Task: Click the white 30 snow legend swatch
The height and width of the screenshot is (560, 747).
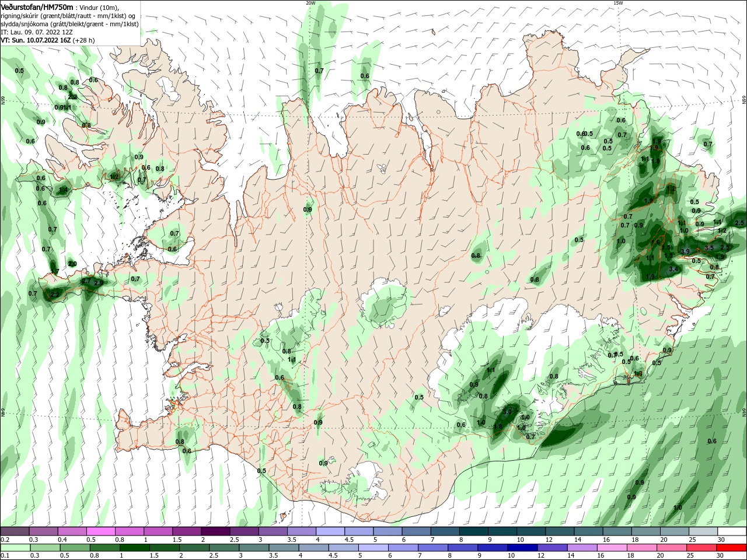Action: (731, 531)
